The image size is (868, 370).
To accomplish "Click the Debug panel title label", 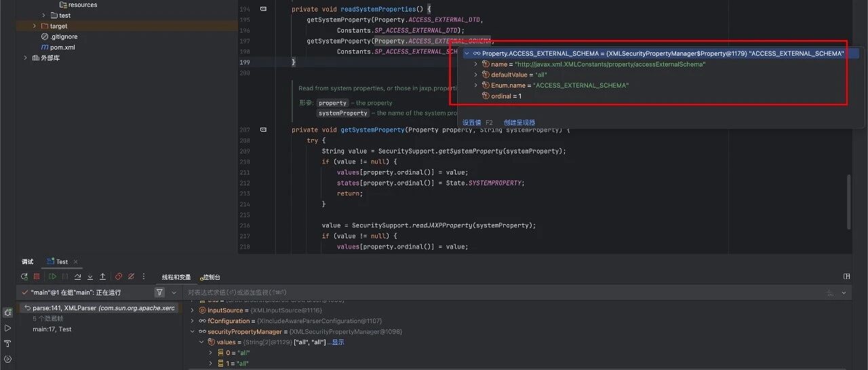I will point(27,261).
